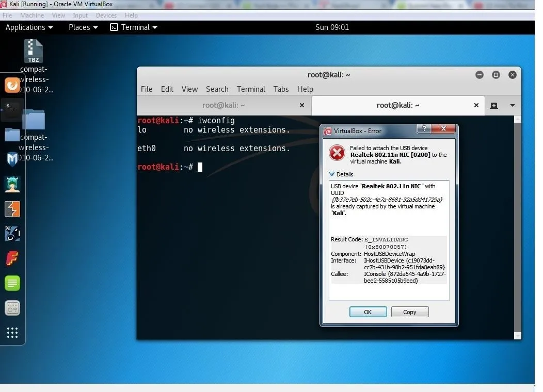Image resolution: width=543 pixels, height=392 pixels.
Task: Switch to the first root@kali tab
Action: pos(223,105)
